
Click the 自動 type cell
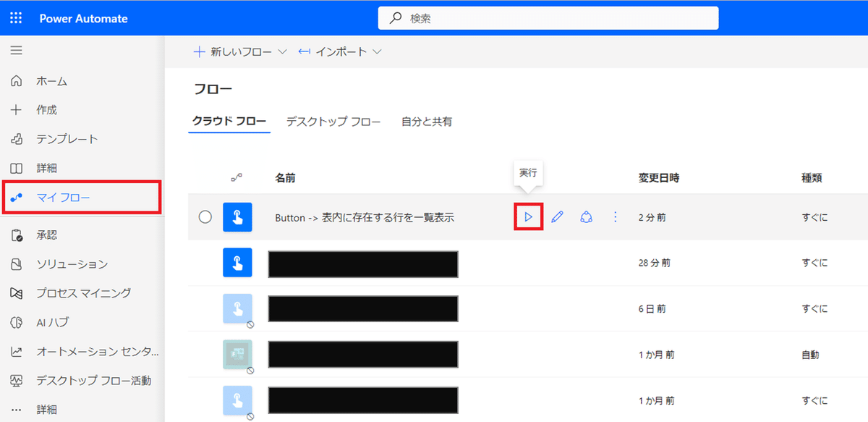[810, 355]
